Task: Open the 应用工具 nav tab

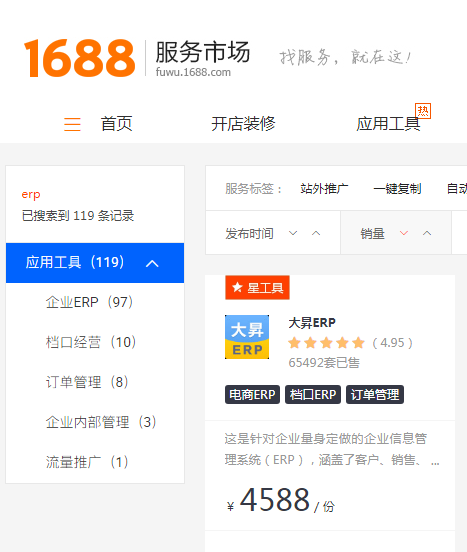Action: click(388, 124)
